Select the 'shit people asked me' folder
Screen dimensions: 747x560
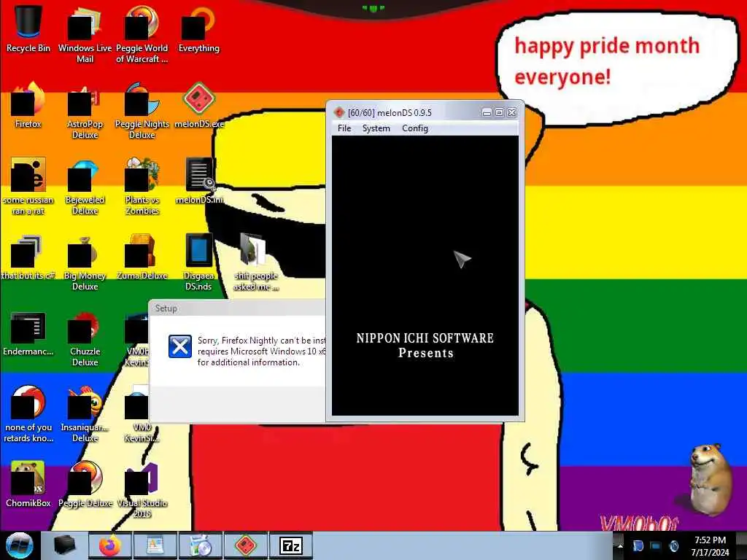pyautogui.click(x=255, y=262)
